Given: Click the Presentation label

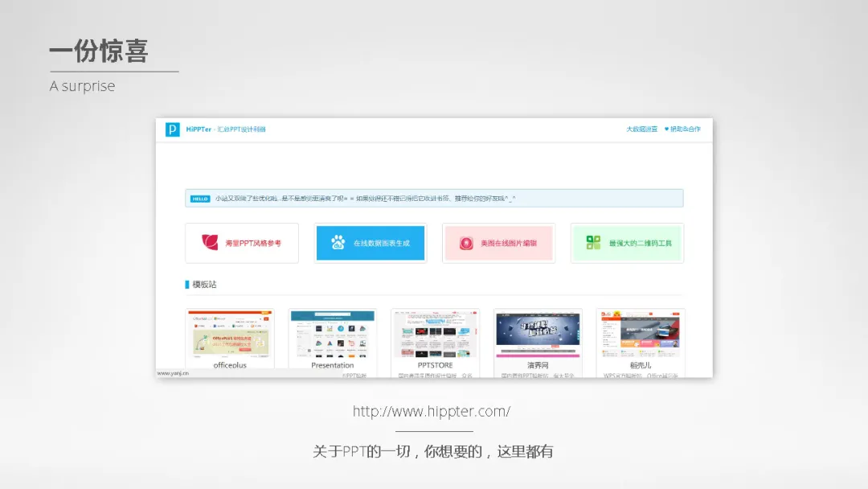Looking at the screenshot, I should pos(332,365).
